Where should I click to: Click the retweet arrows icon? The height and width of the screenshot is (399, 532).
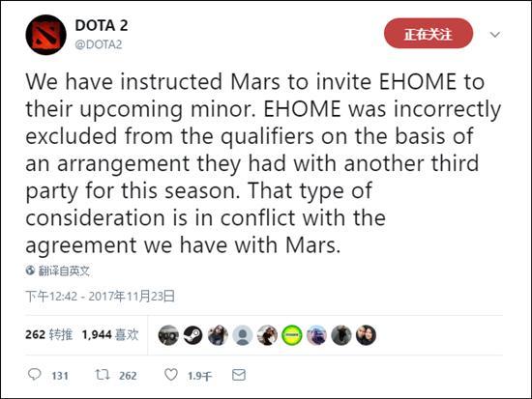point(103,375)
